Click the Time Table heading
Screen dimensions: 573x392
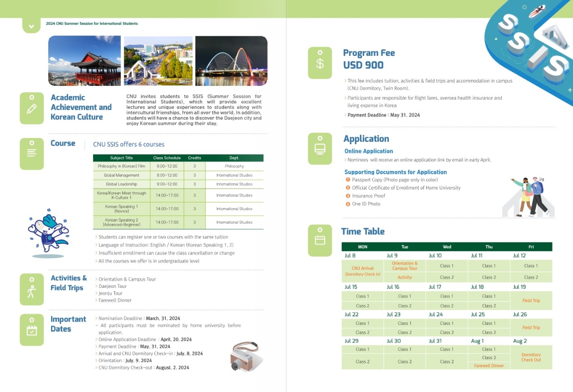coord(363,232)
